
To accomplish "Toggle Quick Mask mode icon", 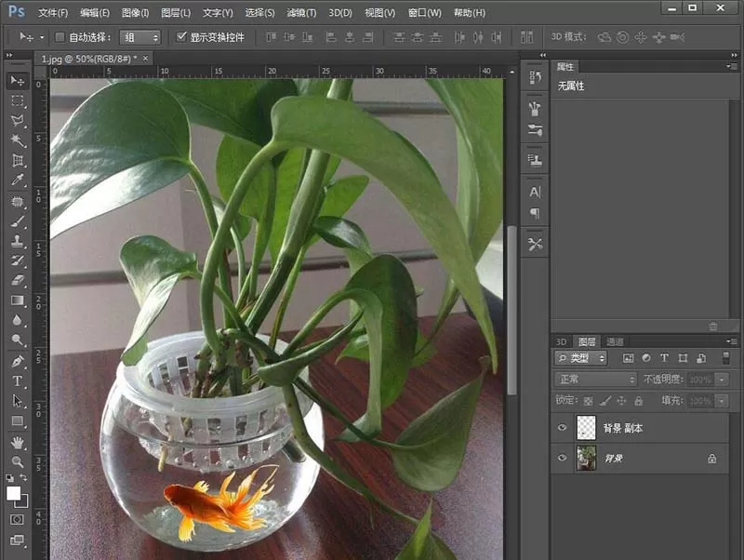I will 17,519.
